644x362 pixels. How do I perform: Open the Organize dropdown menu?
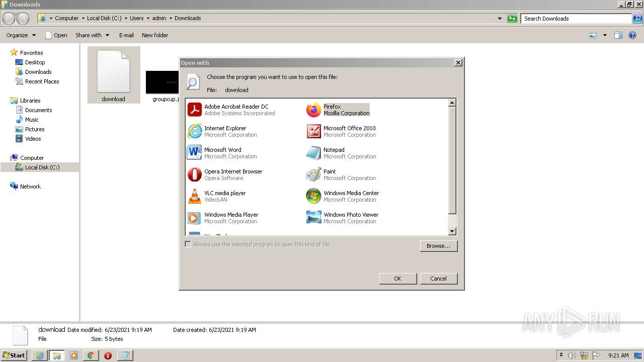[21, 35]
